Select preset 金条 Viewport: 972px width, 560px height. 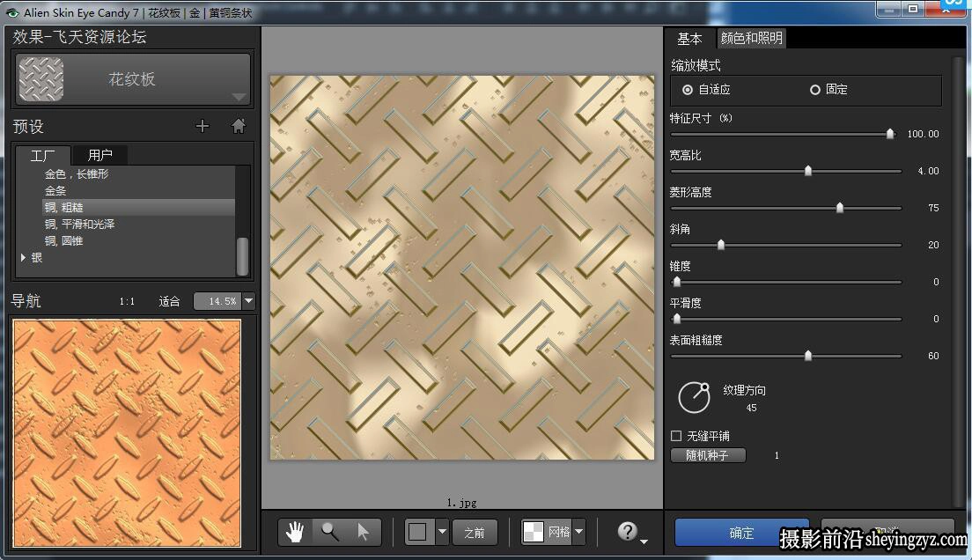tap(55, 191)
